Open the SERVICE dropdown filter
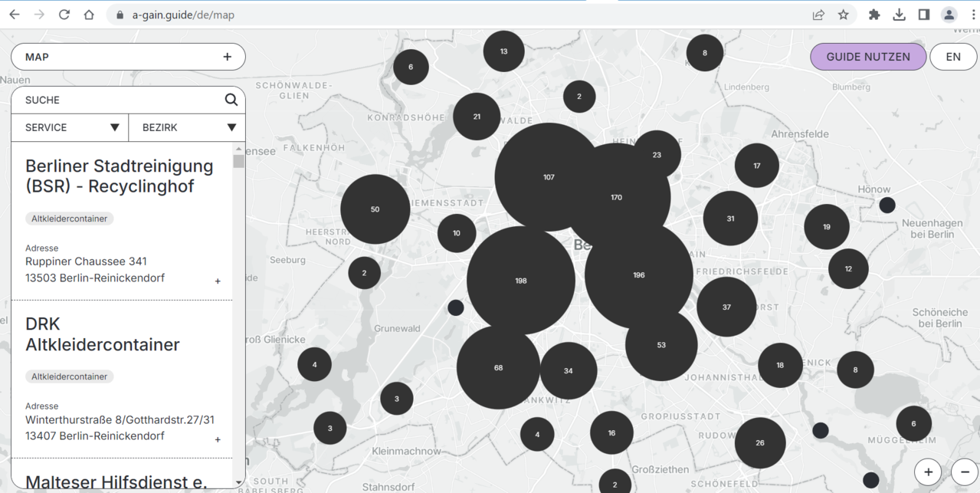Viewport: 980px width, 493px height. coord(70,127)
